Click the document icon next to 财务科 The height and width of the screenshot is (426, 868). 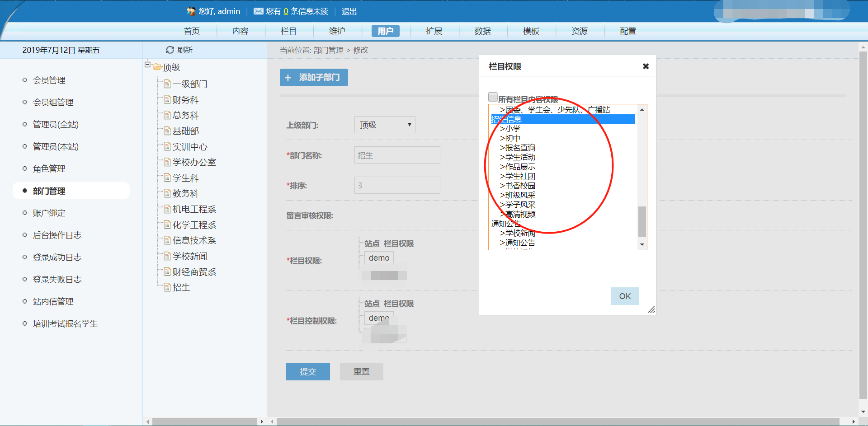coord(167,99)
